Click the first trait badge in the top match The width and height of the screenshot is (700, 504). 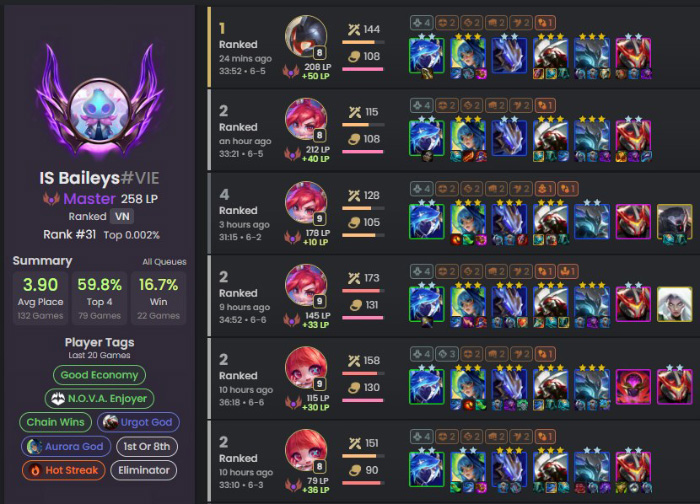point(421,23)
